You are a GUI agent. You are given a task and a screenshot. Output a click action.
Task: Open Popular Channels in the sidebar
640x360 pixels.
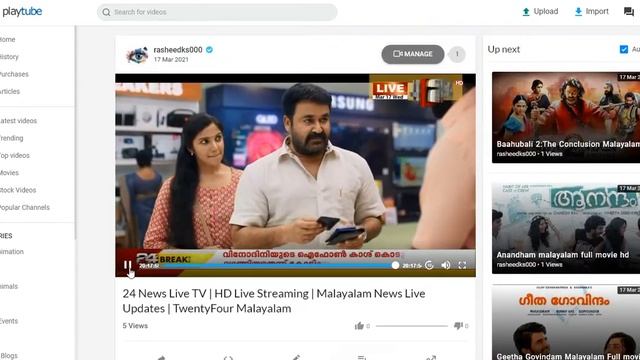24,207
